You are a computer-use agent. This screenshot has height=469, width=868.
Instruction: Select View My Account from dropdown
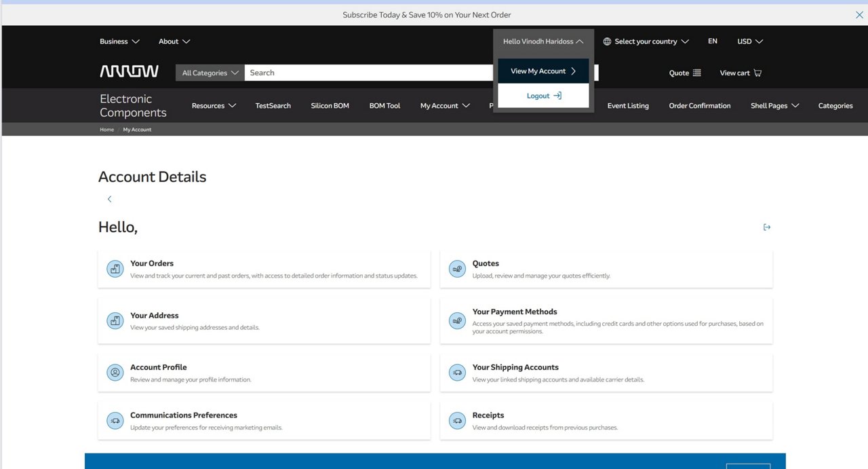point(543,71)
